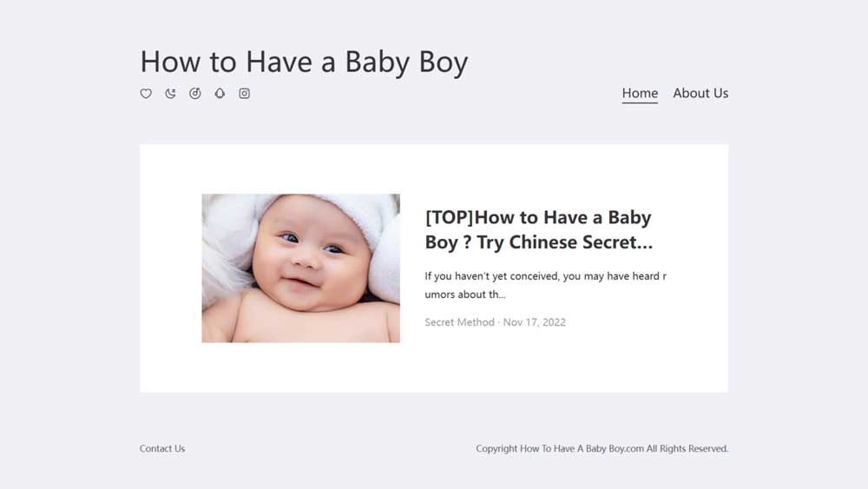
Task: Open the Instagram icon link
Action: click(x=244, y=93)
